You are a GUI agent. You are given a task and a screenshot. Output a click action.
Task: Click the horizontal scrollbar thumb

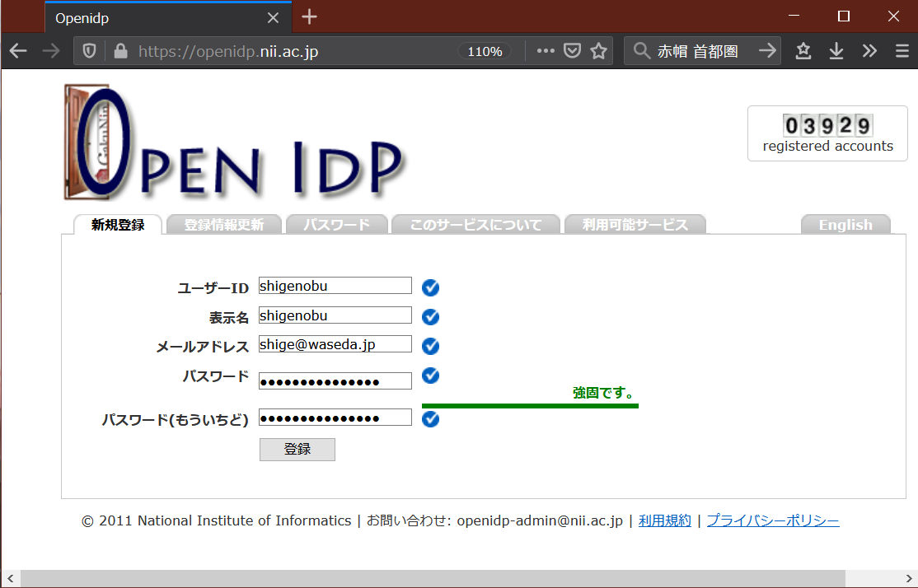[433, 578]
